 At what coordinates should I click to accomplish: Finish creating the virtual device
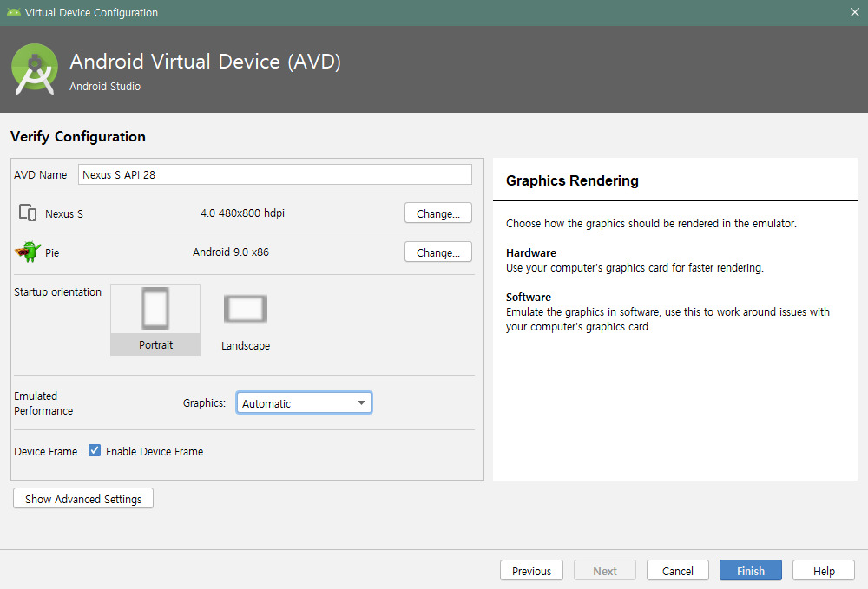[x=751, y=571]
